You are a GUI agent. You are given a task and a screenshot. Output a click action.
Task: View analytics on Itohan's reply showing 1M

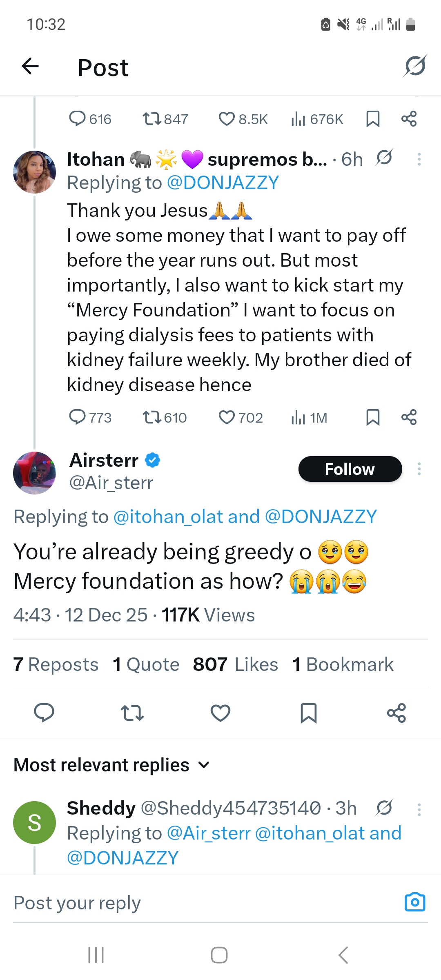coord(308,417)
